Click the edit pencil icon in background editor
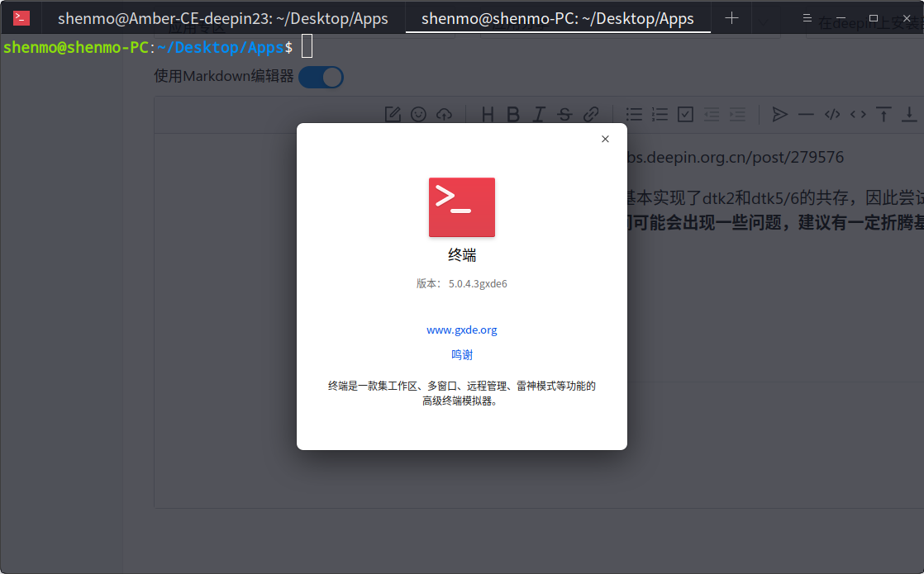Viewport: 924px width, 574px height. 393,114
